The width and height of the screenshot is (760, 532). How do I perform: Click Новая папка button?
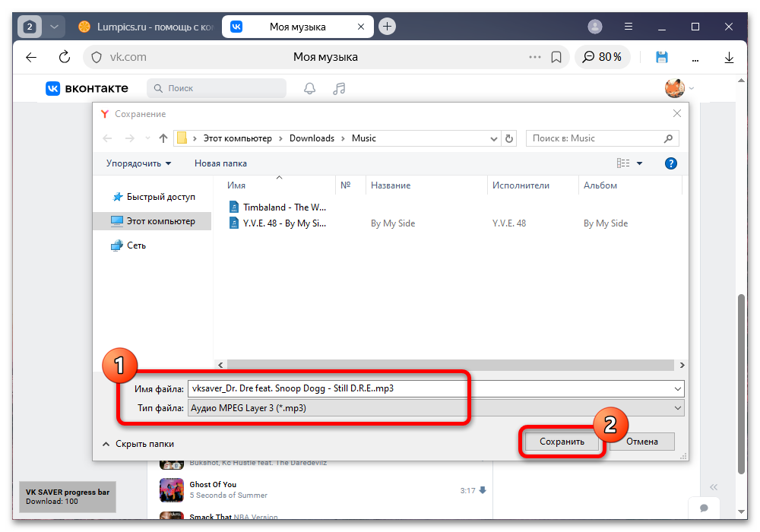(220, 163)
